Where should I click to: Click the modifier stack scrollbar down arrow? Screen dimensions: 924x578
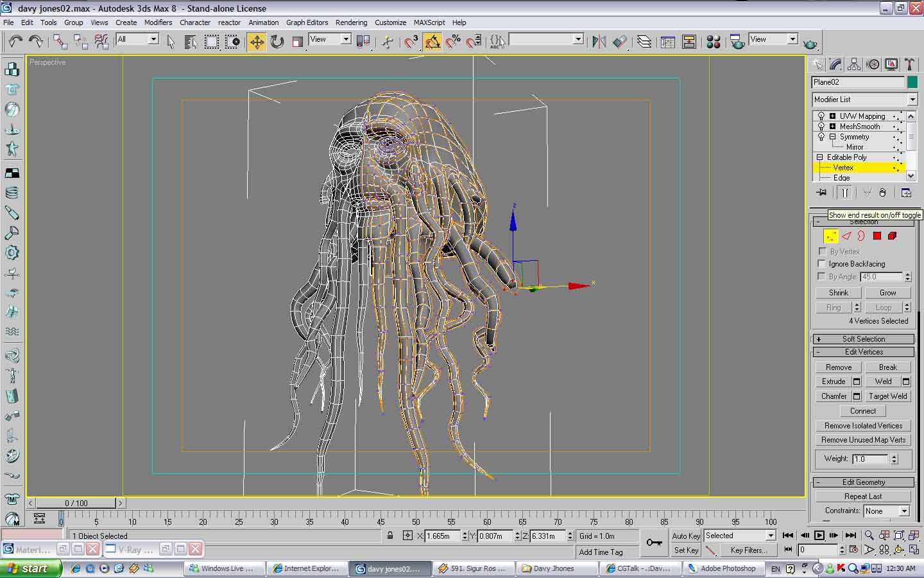(911, 176)
